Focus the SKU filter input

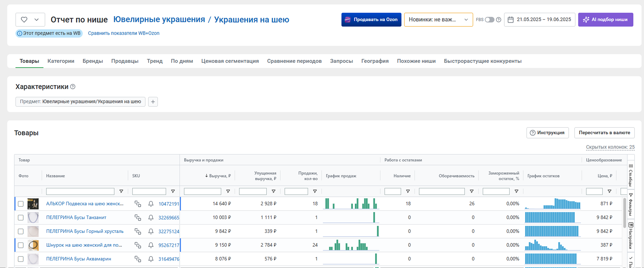149,191
